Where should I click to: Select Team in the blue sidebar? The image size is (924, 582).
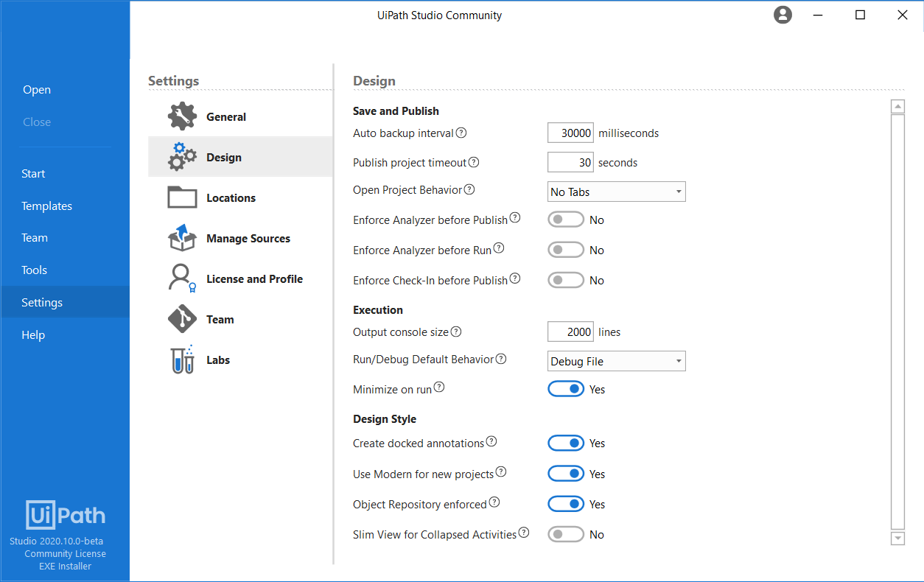pyautogui.click(x=35, y=238)
